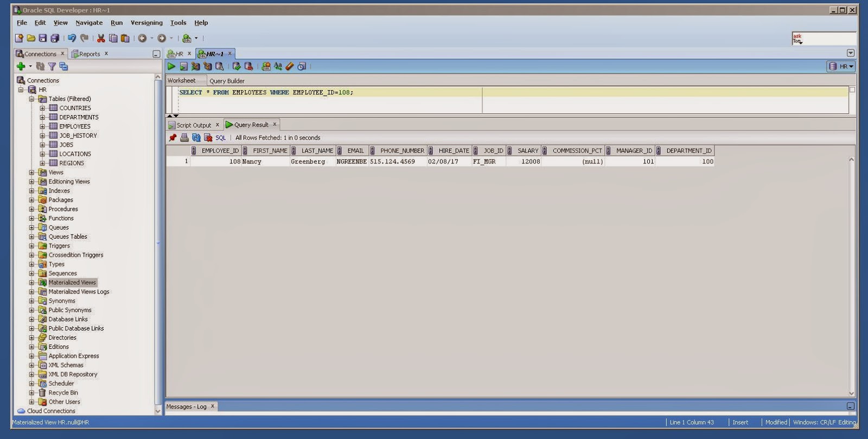Click the Undo arrow icon
This screenshot has height=439, width=868.
pyautogui.click(x=72, y=38)
